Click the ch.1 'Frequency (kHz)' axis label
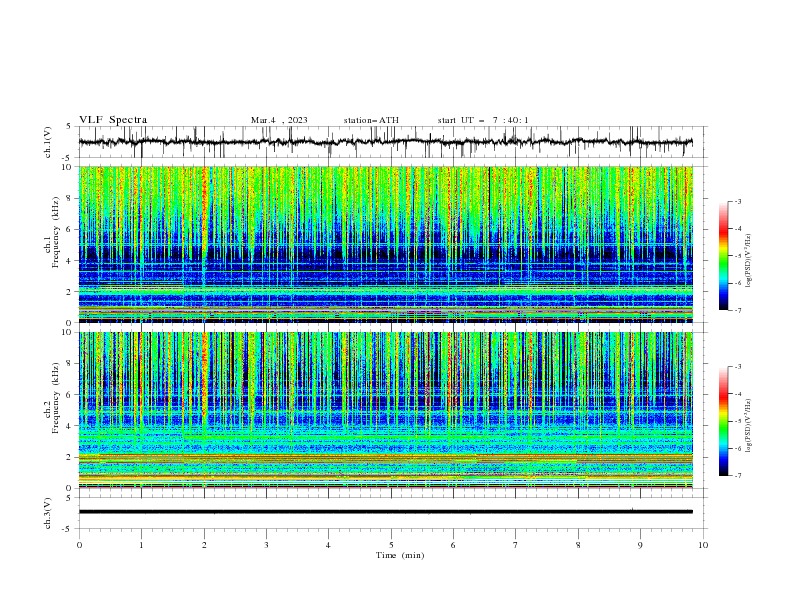The height and width of the screenshot is (612, 792). (56, 231)
